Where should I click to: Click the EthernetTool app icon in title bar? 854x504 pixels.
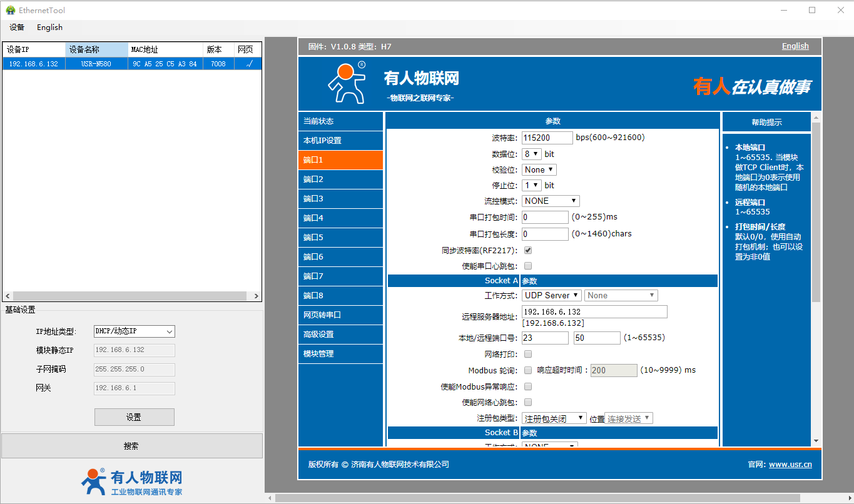(10, 10)
